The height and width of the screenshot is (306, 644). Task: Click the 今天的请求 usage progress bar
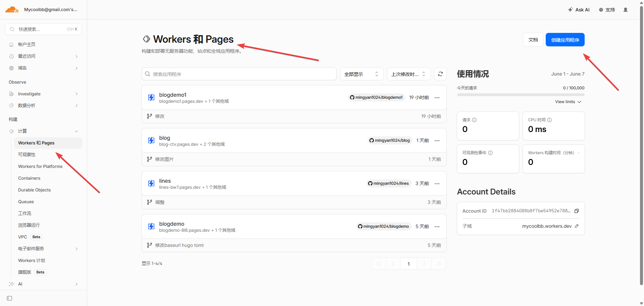tap(521, 95)
